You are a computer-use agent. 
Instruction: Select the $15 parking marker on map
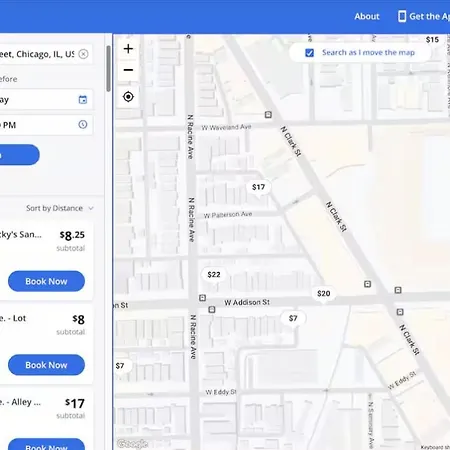[432, 40]
